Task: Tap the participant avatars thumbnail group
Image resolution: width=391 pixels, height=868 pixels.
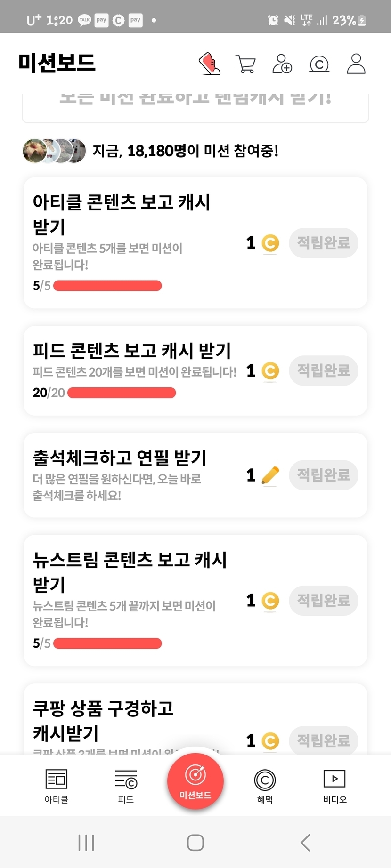Action: pos(54,151)
